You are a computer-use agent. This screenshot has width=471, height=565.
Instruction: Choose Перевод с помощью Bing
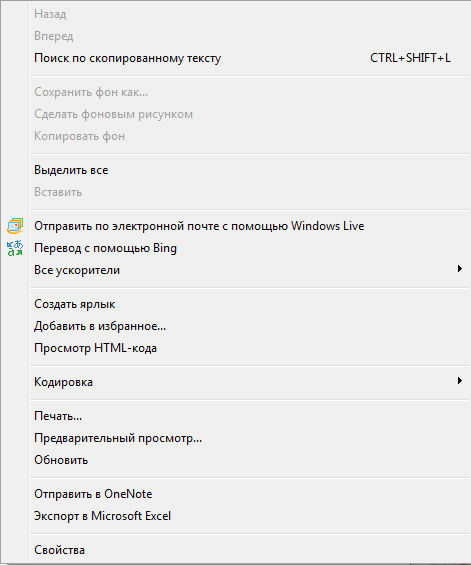click(249, 248)
